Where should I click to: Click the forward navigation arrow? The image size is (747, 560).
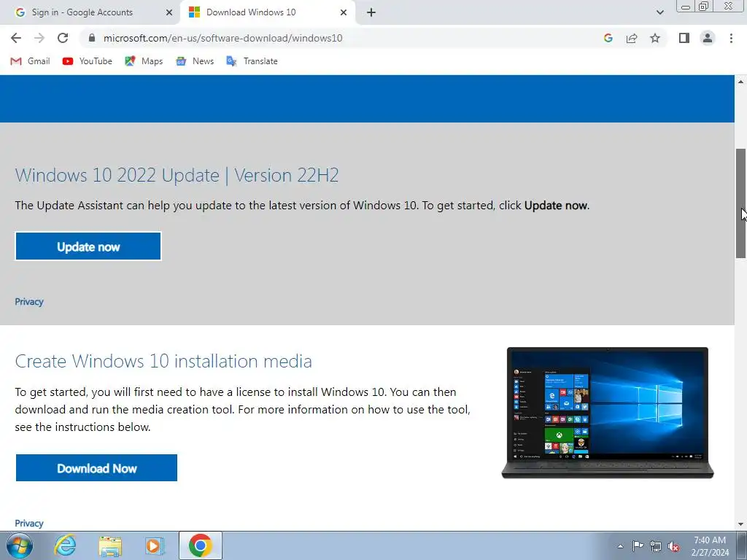(x=39, y=38)
